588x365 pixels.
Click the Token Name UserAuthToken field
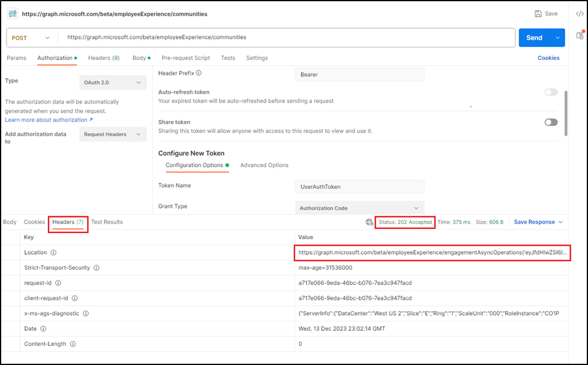[x=359, y=186]
